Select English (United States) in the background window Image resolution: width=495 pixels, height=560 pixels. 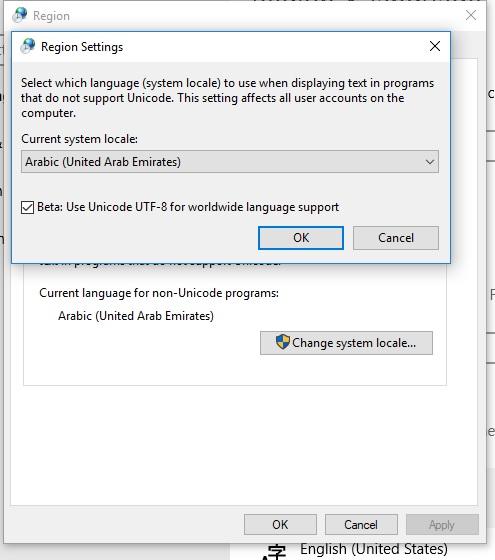click(x=374, y=549)
